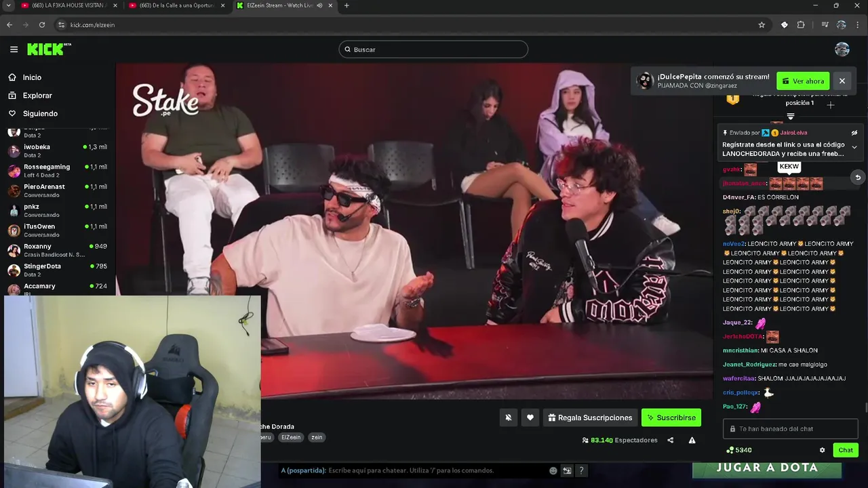Open the Chrome profile avatar
This screenshot has height=488, width=868.
pos(842,25)
